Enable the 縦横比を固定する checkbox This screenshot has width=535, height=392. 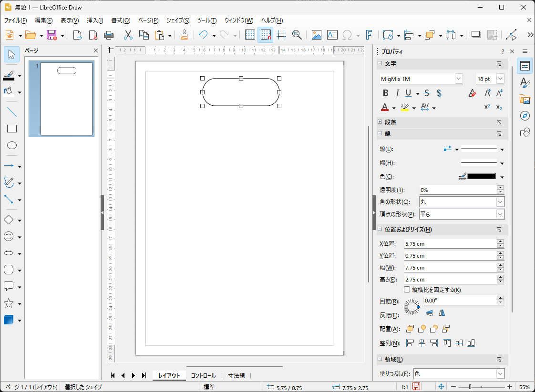(407, 290)
